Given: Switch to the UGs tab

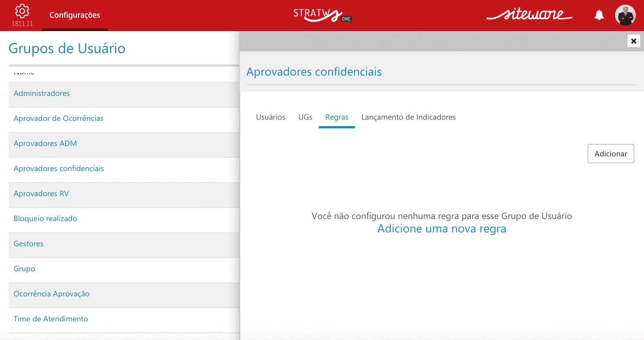Looking at the screenshot, I should (x=305, y=117).
